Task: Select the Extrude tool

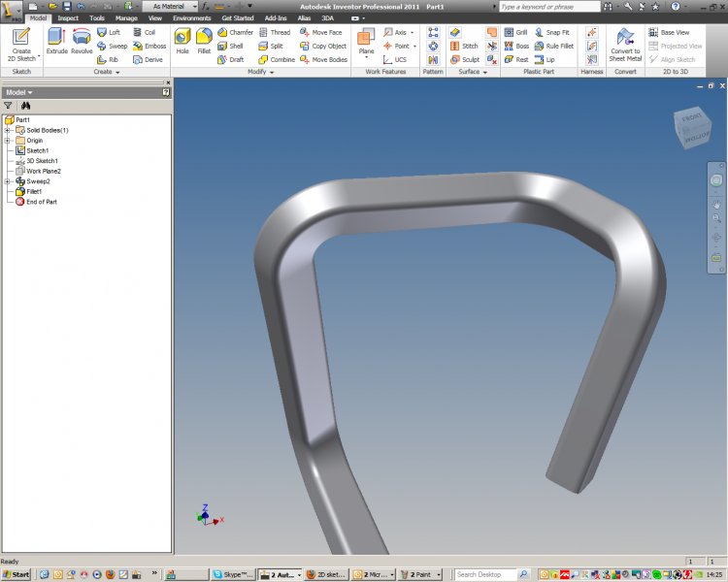Action: [x=56, y=42]
